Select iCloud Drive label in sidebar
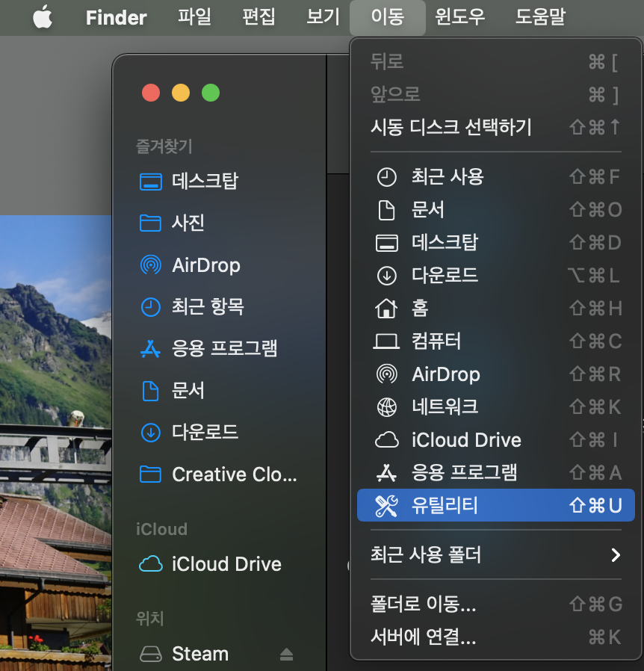Screen dimensions: 644x671 (226, 564)
